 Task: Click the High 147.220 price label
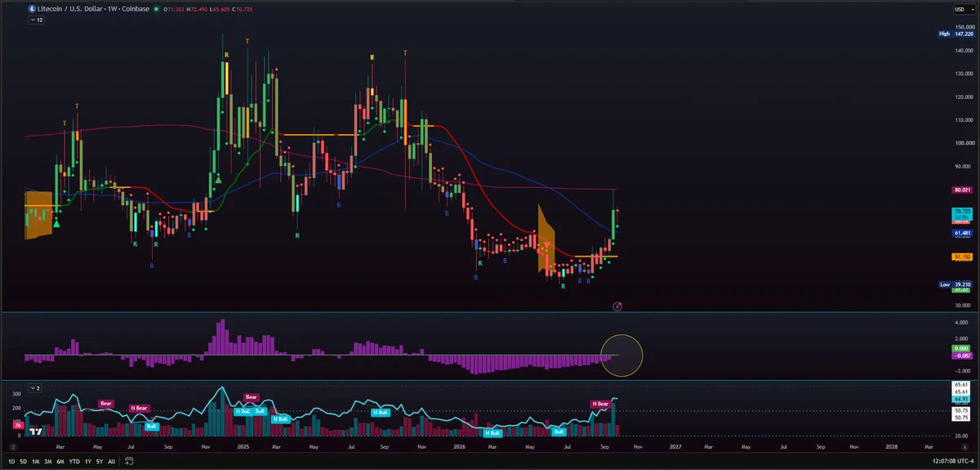(x=956, y=34)
